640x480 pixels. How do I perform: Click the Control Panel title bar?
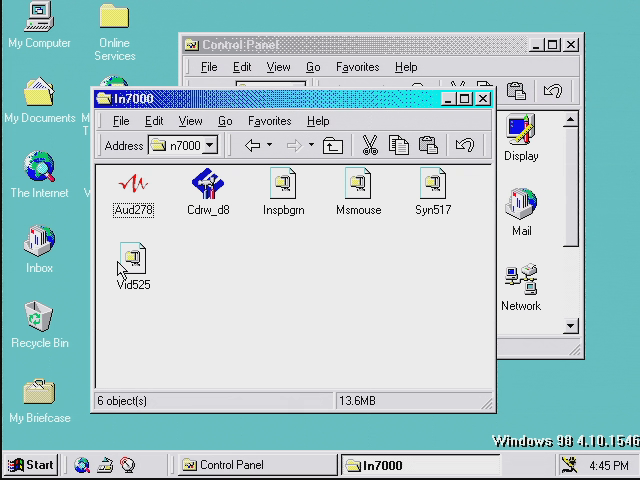coord(355,44)
